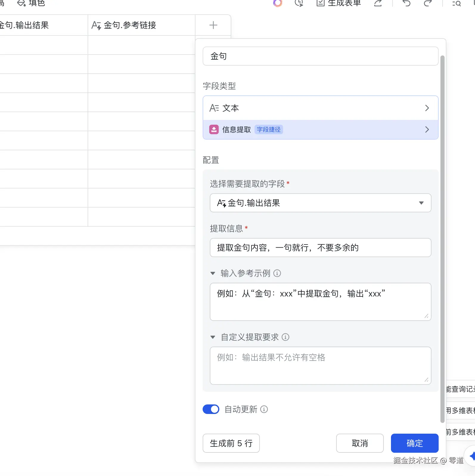Select the 金句.参考链接 column header
The height and width of the screenshot is (476, 475).
click(142, 25)
